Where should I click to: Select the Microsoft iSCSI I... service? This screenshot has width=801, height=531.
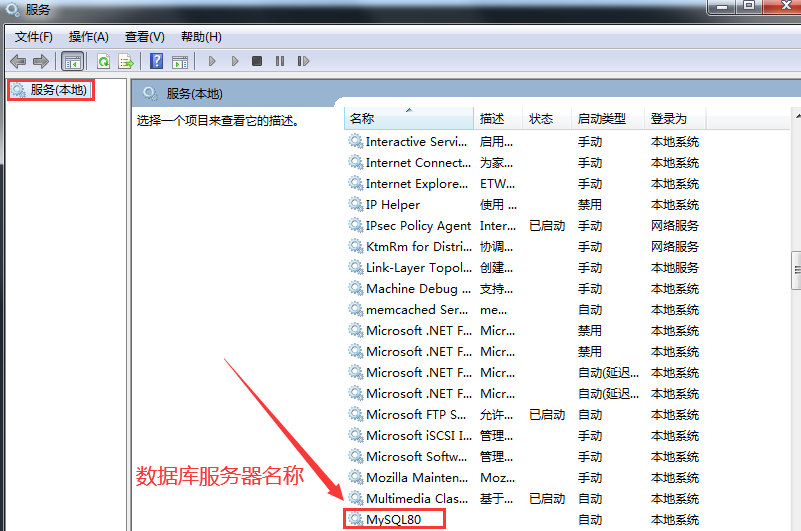pos(524,435)
